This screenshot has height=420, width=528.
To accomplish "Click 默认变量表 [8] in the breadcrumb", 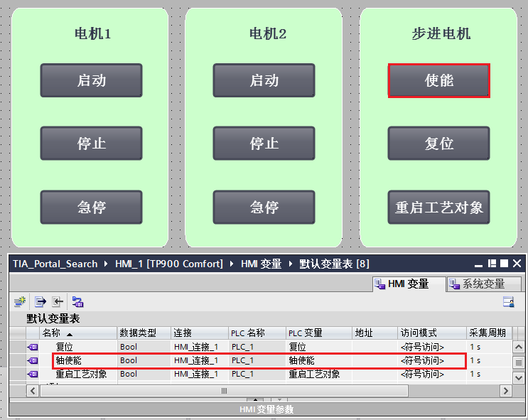I will [x=335, y=264].
